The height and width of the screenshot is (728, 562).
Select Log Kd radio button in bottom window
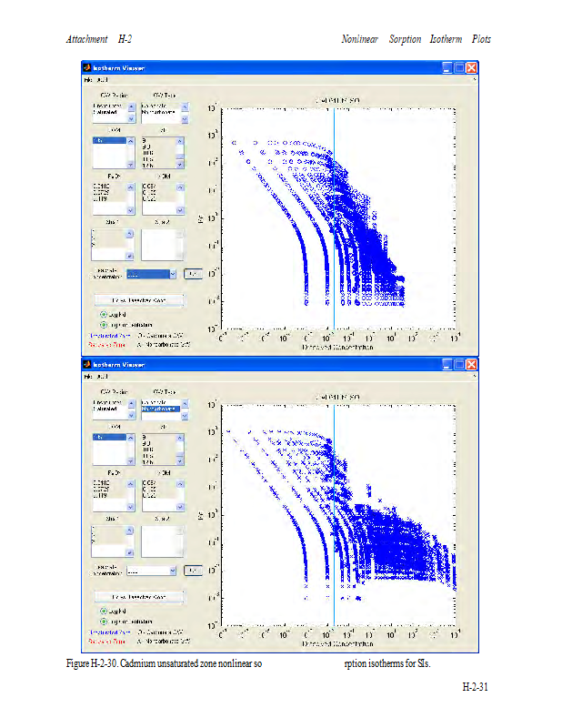[x=104, y=611]
